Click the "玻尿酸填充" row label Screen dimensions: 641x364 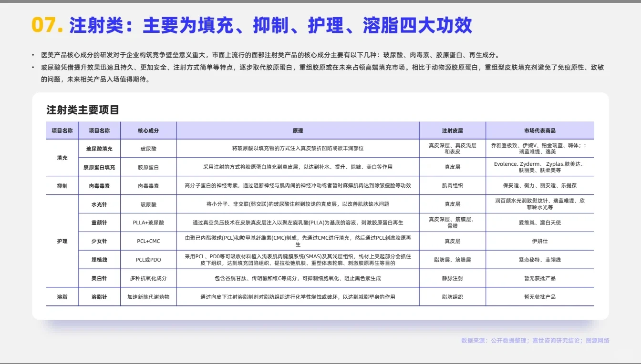[x=99, y=148]
